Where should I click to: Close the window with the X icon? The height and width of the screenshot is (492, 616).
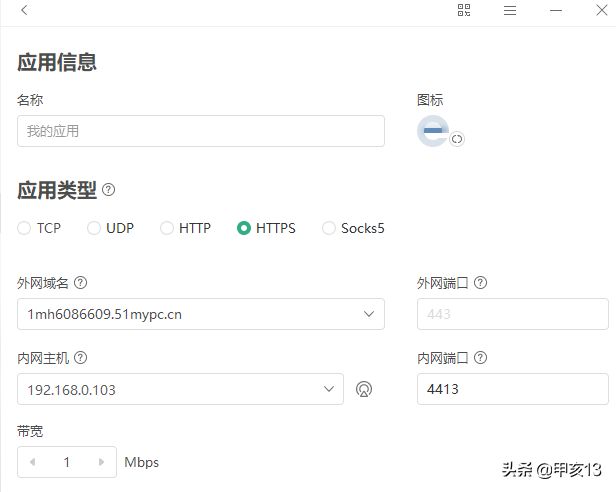pos(601,10)
